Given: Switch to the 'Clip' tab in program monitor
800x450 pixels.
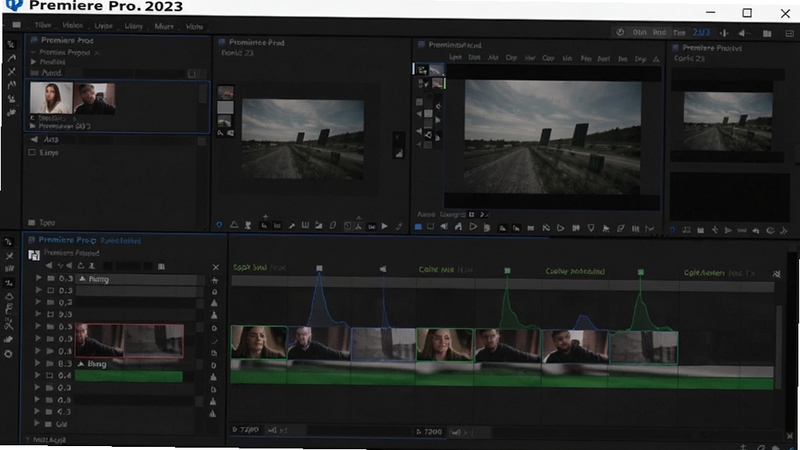Looking at the screenshot, I should click(511, 58).
